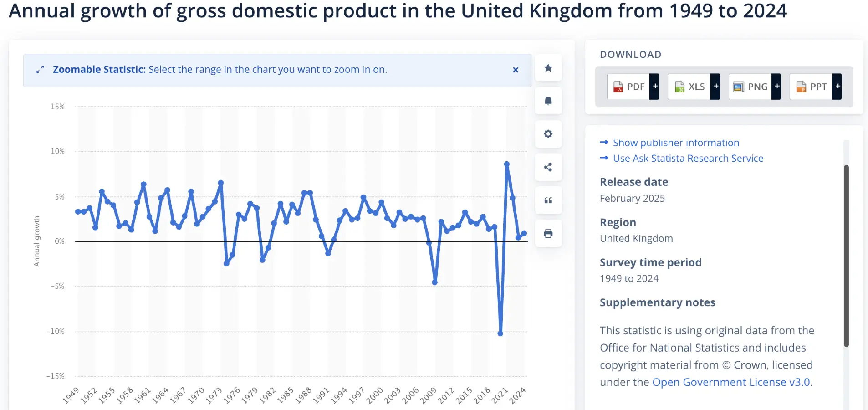Print the statistic using the printer icon
The width and height of the screenshot is (868, 410).
(x=548, y=233)
